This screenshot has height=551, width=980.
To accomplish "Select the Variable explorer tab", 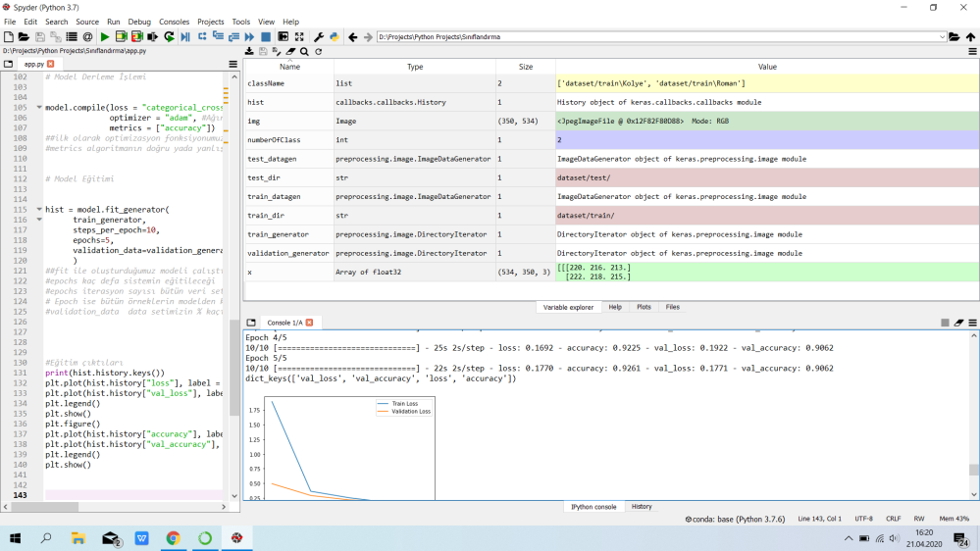I will coord(568,307).
